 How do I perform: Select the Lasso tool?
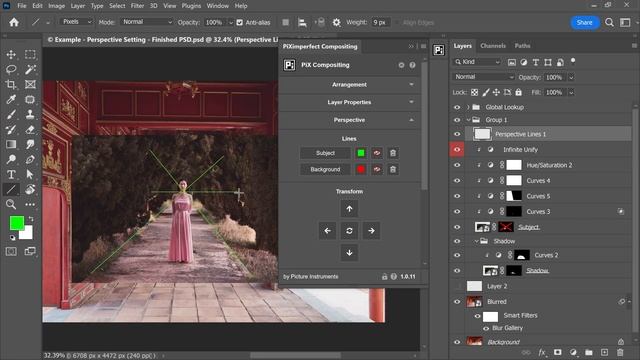pyautogui.click(x=11, y=69)
